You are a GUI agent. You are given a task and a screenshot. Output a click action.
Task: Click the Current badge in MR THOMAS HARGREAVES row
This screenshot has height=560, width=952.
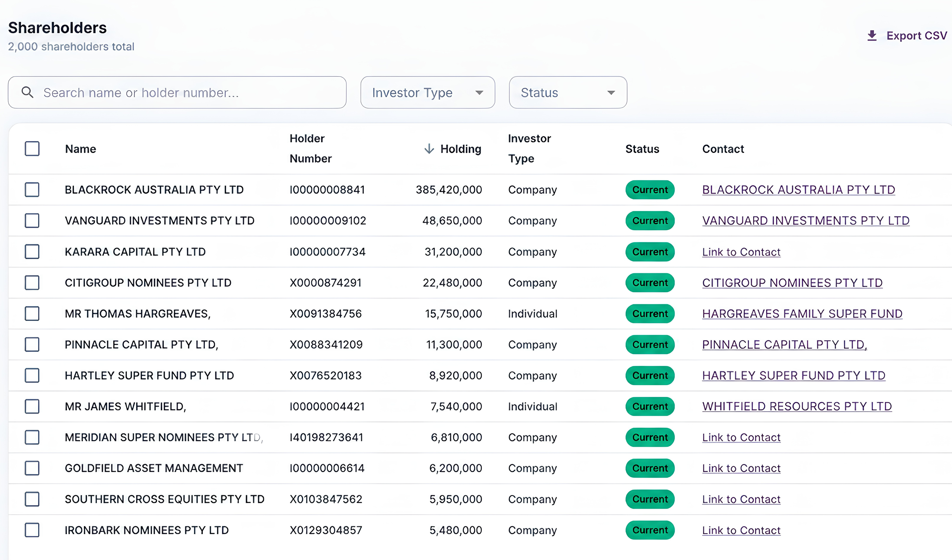tap(650, 314)
